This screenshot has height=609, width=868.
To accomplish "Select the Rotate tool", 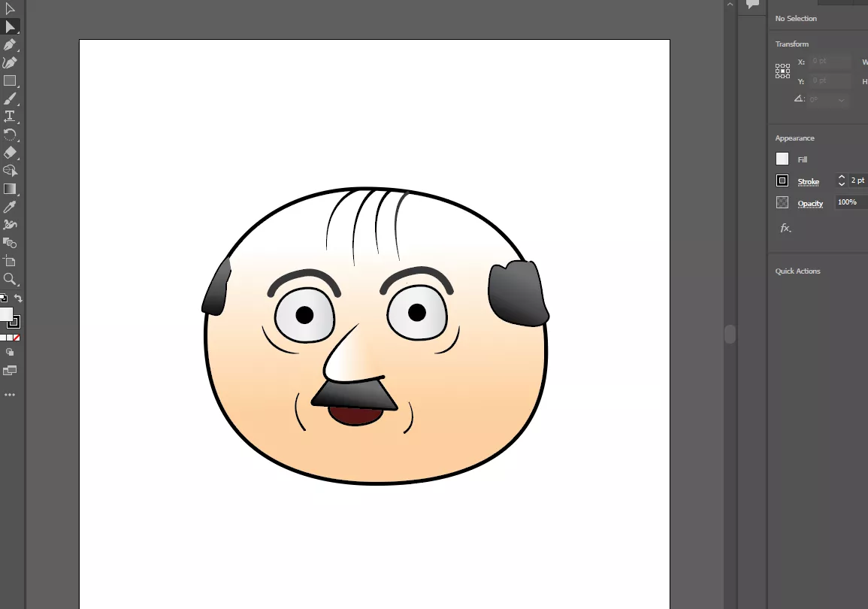I will click(x=10, y=135).
